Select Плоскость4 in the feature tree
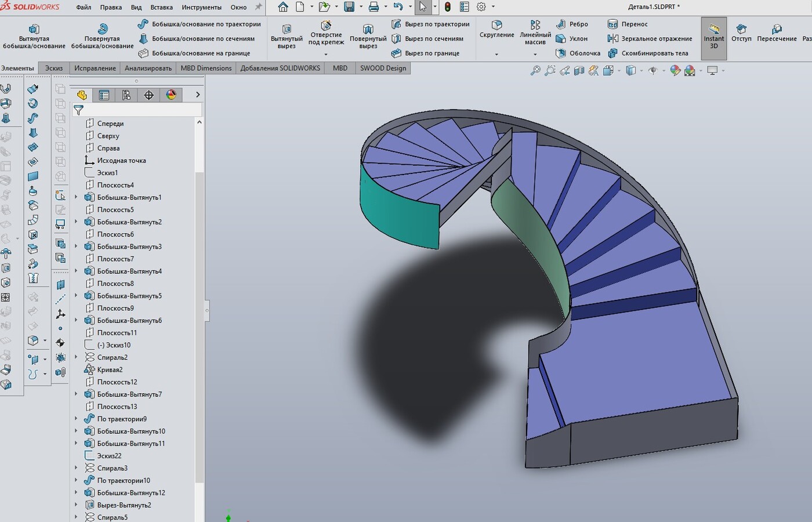Screen dimensions: 812x522 point(115,185)
